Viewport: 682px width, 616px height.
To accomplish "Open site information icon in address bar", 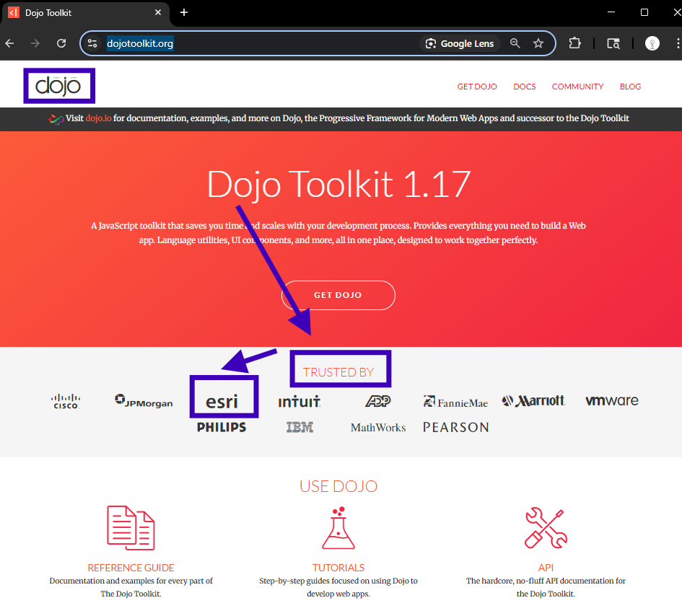I will (92, 43).
